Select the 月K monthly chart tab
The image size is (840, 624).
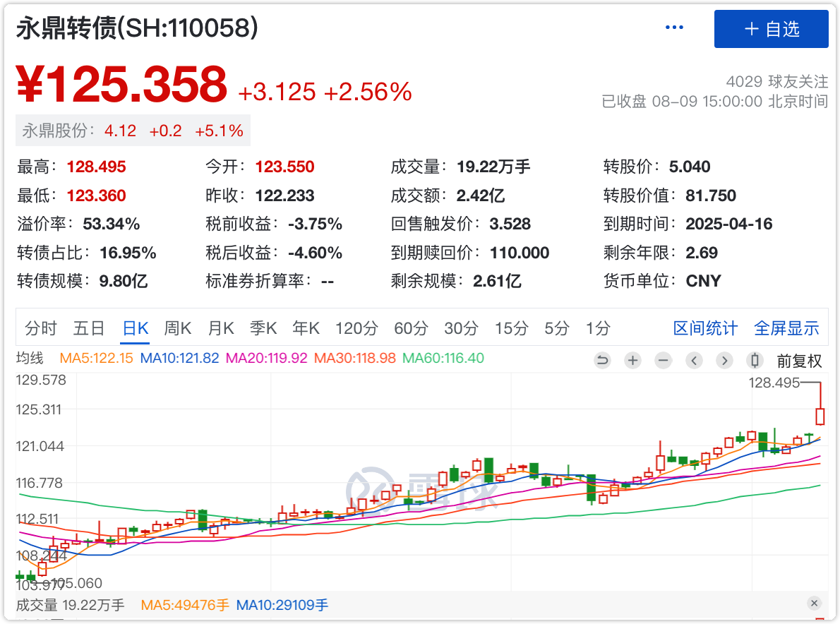221,328
